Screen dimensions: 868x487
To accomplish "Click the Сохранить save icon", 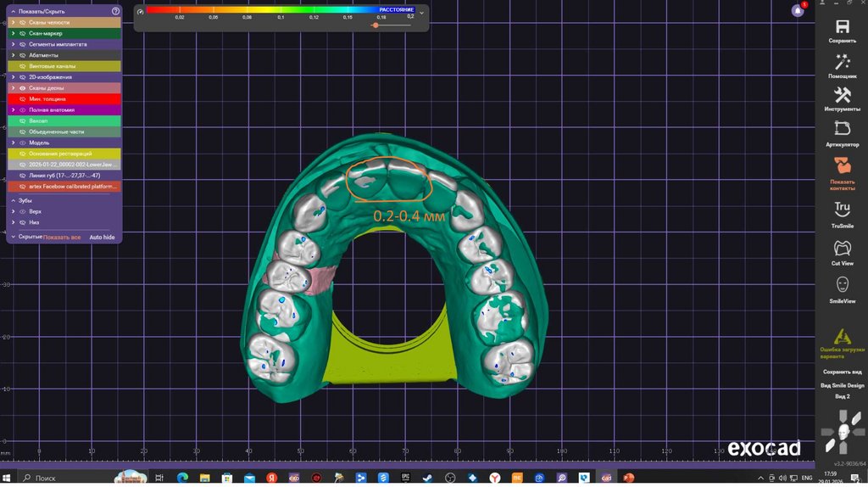I will click(842, 26).
